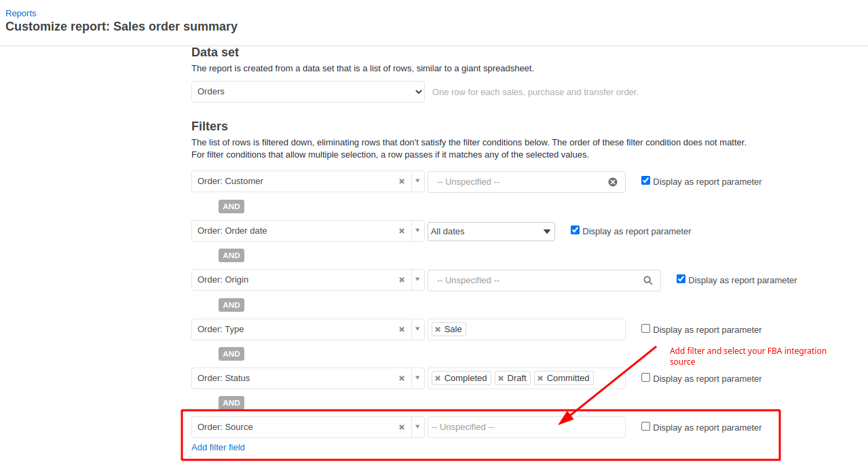
Task: Uncheck Display as report parameter for Origin
Action: [681, 279]
